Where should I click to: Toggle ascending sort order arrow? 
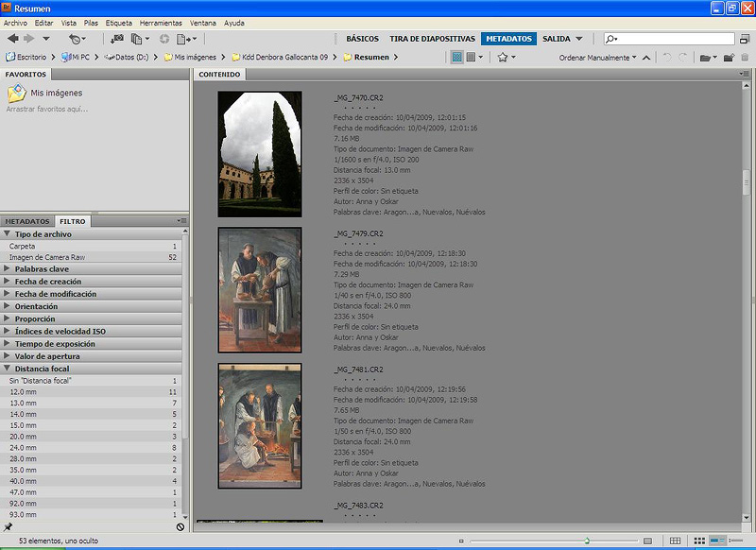point(646,58)
